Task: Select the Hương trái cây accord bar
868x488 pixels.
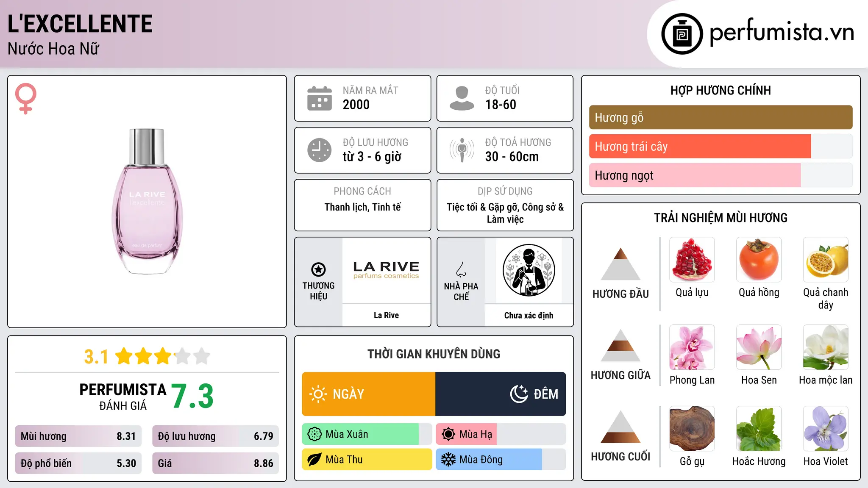Action: 721,146
